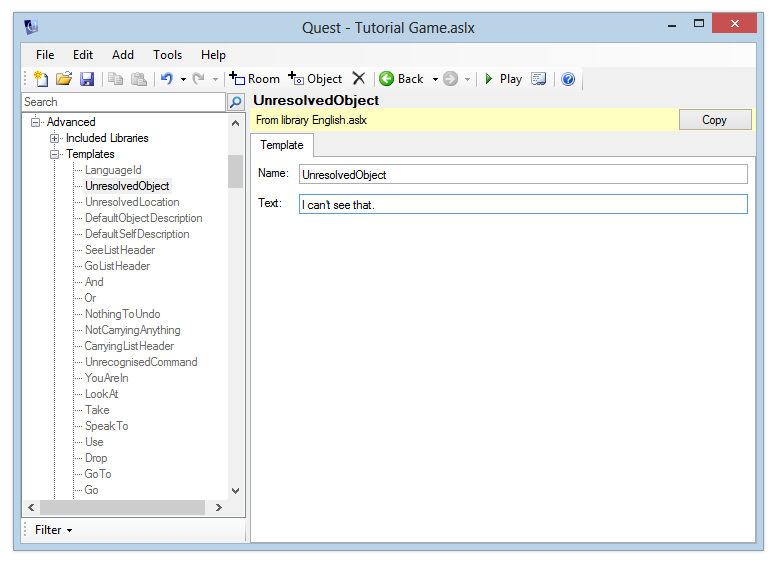Open the Help menu
This screenshot has height=566, width=777.
(x=213, y=55)
